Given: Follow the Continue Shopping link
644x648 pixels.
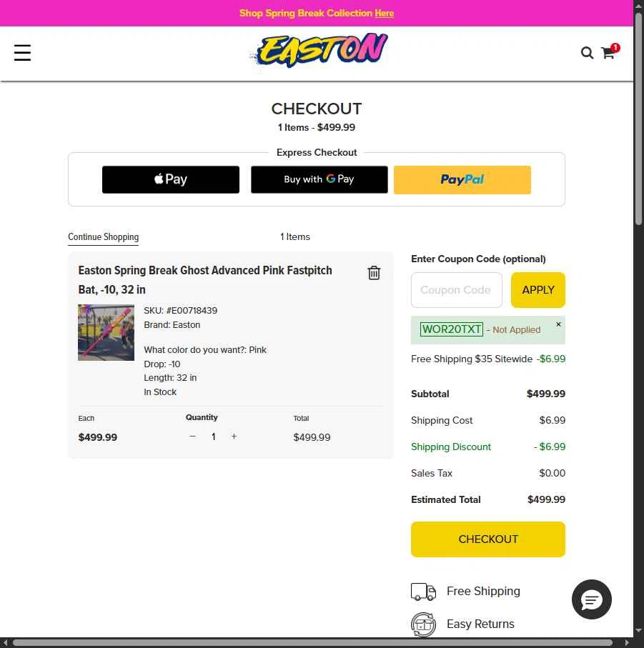Looking at the screenshot, I should coord(104,237).
